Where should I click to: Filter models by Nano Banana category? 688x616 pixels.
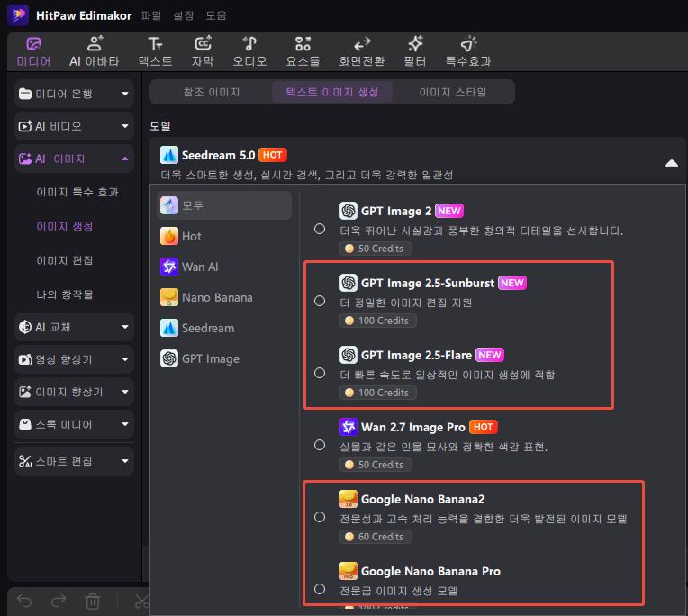[224, 297]
